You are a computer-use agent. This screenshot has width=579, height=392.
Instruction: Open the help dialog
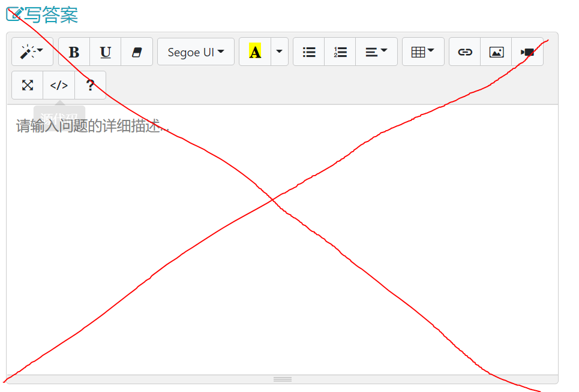point(90,85)
